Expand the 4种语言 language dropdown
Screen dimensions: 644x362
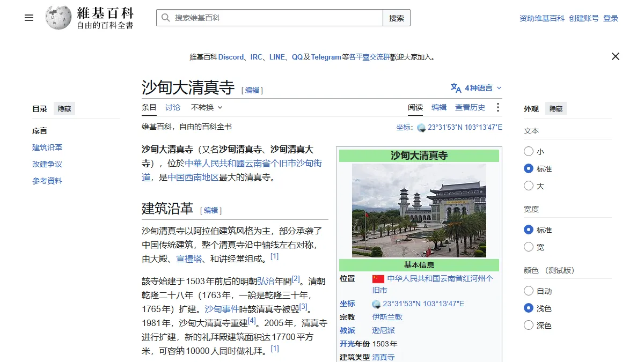(477, 88)
